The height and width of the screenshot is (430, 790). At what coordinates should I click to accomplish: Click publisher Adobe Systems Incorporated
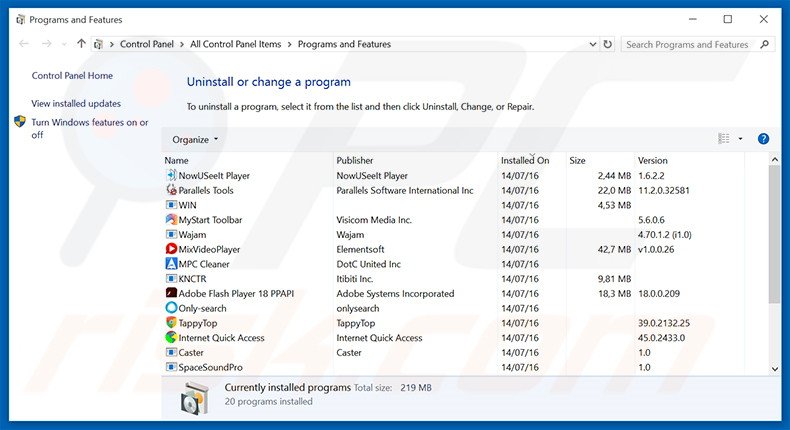coord(395,293)
